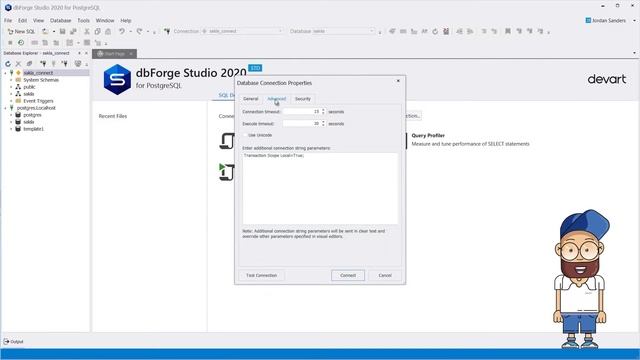
Task: Click the additional connection string parameters text area
Action: tap(320, 188)
